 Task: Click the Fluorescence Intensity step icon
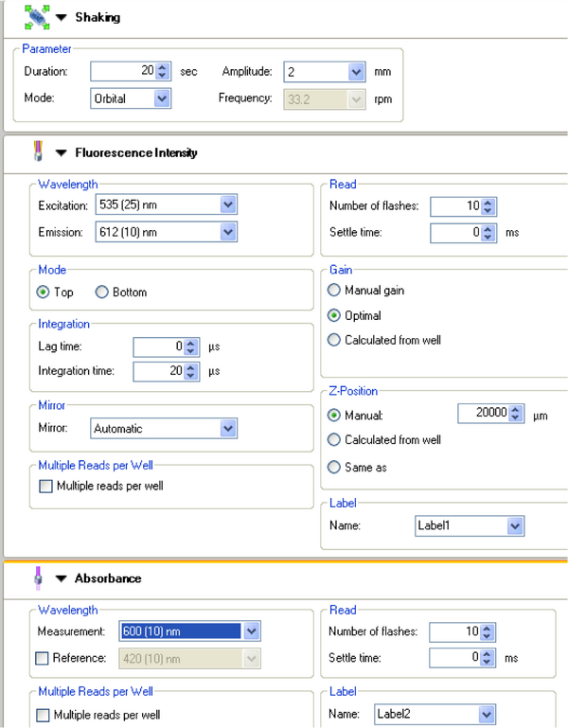click(x=39, y=152)
